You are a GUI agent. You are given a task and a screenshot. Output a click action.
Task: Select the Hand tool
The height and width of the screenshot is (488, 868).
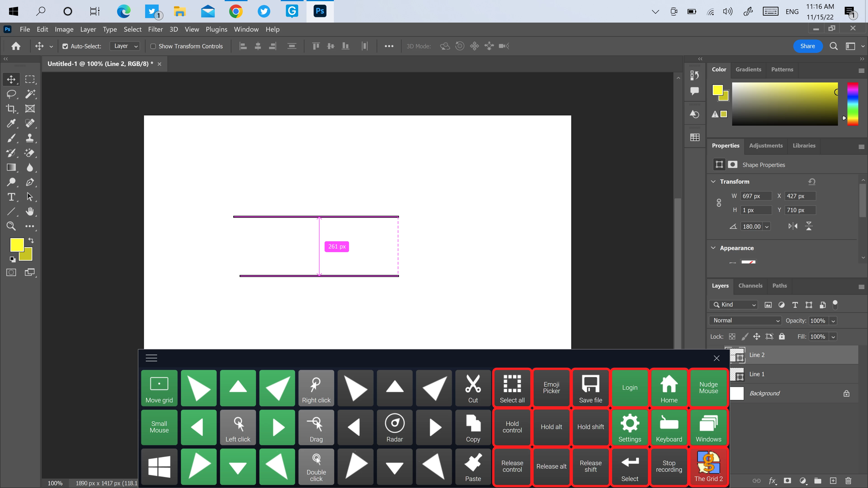point(30,211)
